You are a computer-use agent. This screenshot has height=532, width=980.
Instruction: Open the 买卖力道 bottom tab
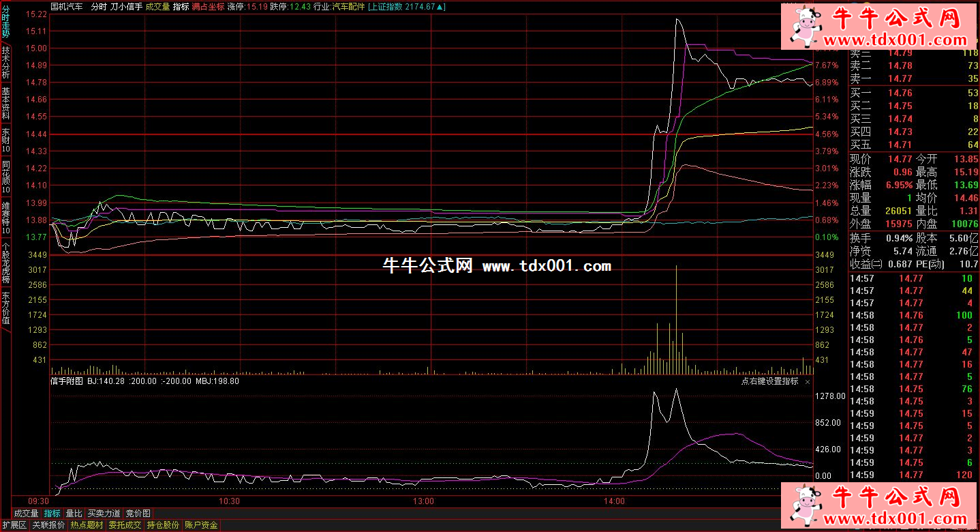[104, 514]
